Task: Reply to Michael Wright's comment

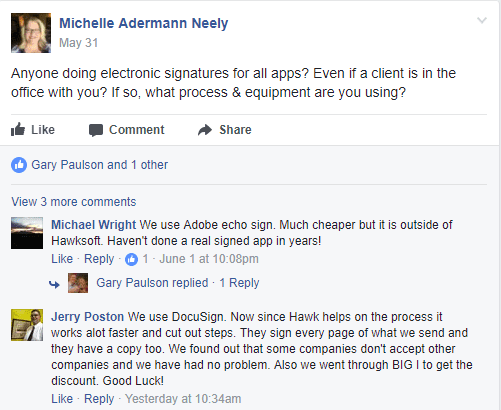Action: [x=99, y=259]
